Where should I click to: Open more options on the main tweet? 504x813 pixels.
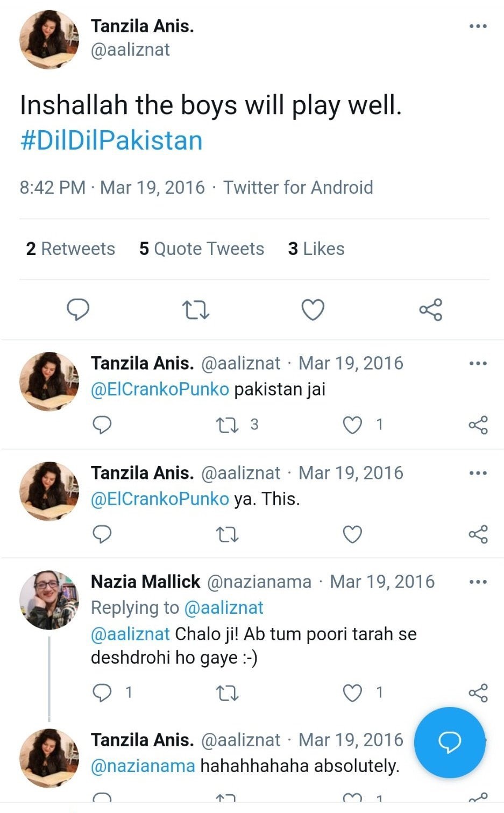[x=478, y=26]
